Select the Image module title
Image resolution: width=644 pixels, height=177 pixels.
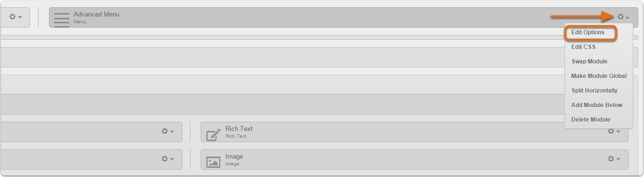coord(234,157)
